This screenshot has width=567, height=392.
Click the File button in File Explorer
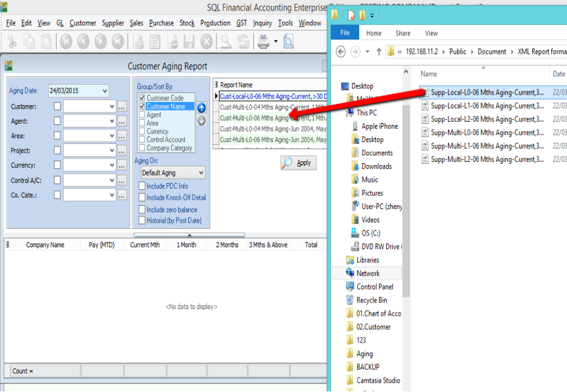(345, 34)
